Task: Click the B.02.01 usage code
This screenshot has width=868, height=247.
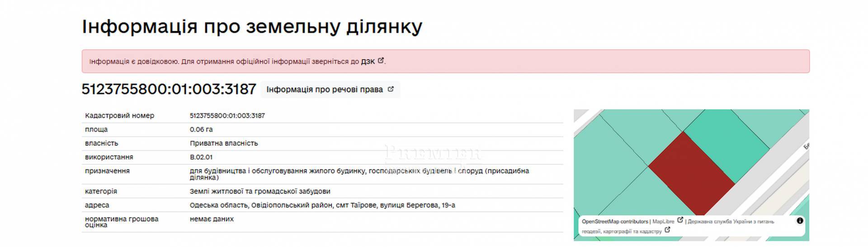Action: [201, 157]
